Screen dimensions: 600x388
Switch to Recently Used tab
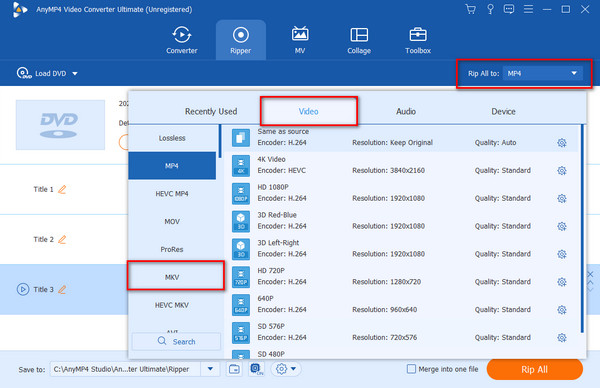211,111
